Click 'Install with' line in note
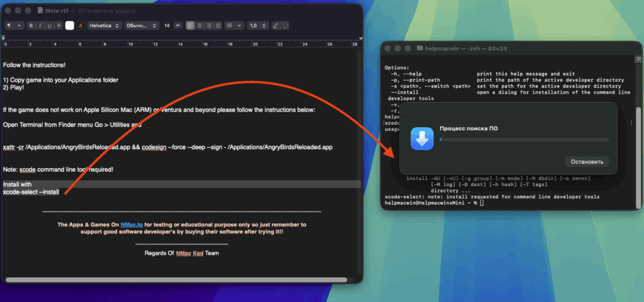This screenshot has width=644, height=302. pyautogui.click(x=17, y=184)
